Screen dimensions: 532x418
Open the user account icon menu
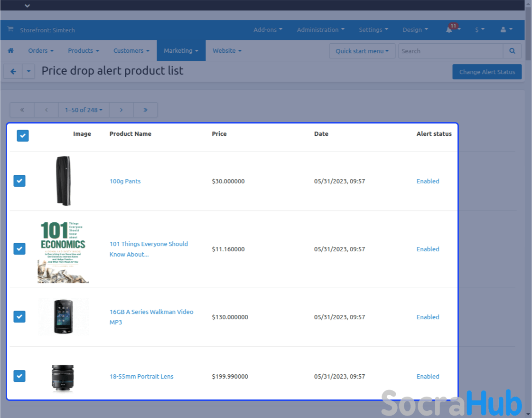[x=504, y=29]
